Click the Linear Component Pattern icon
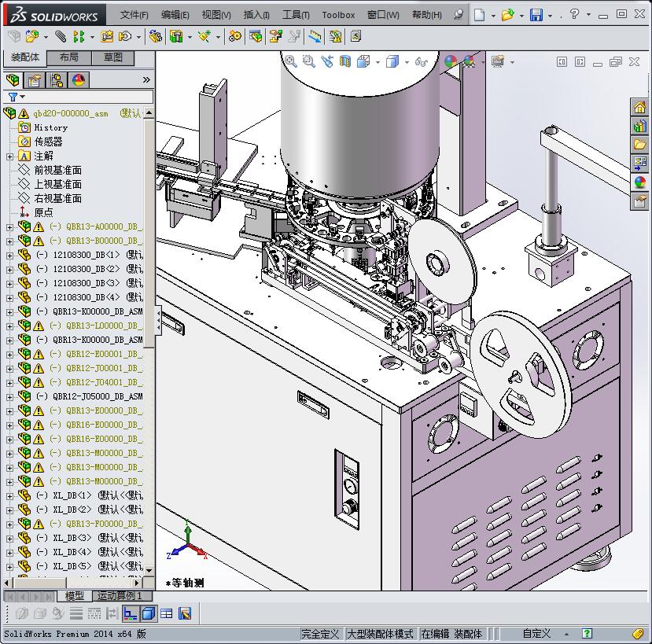The width and height of the screenshot is (652, 644). [78, 37]
